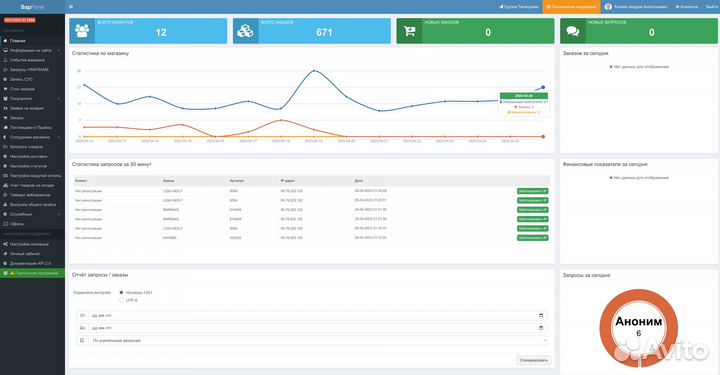
Task: Click the Отчёт запросы / заказы heading
Action: coord(100,275)
